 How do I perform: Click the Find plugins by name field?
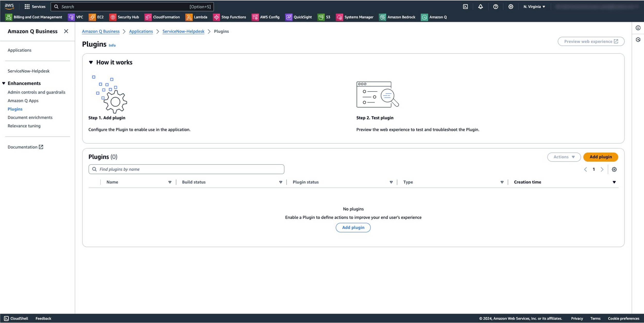[186, 169]
